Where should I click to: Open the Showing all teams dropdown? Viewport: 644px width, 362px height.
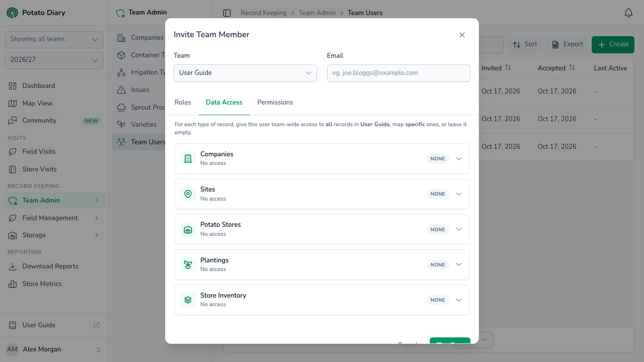(54, 39)
